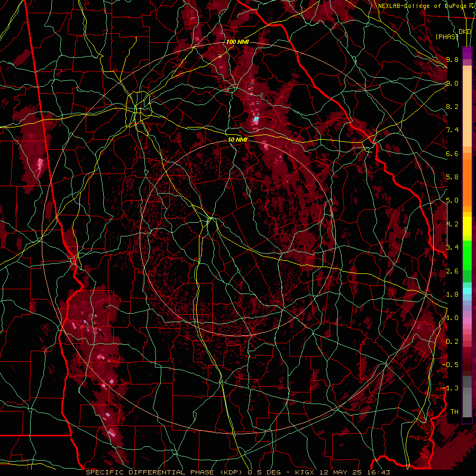The width and height of the screenshot is (476, 476).
Task: Click the 4.2 value on the color scale
Action: [x=452, y=224]
